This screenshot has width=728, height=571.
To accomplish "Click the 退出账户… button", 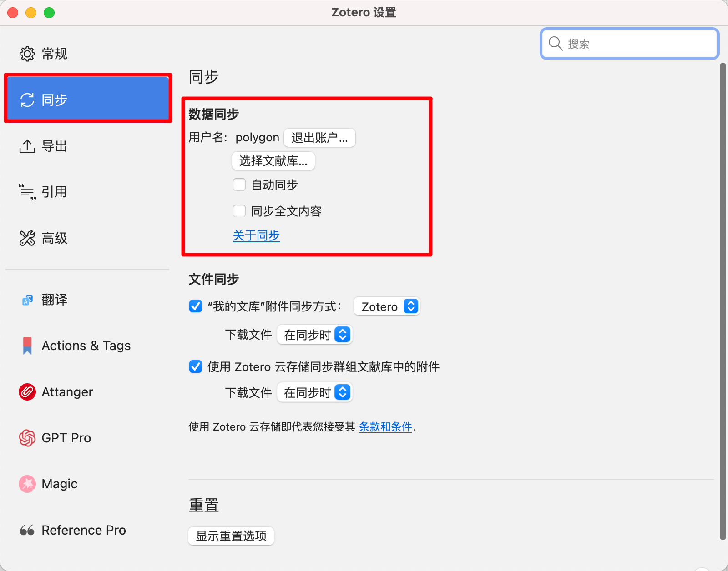I will (x=319, y=138).
